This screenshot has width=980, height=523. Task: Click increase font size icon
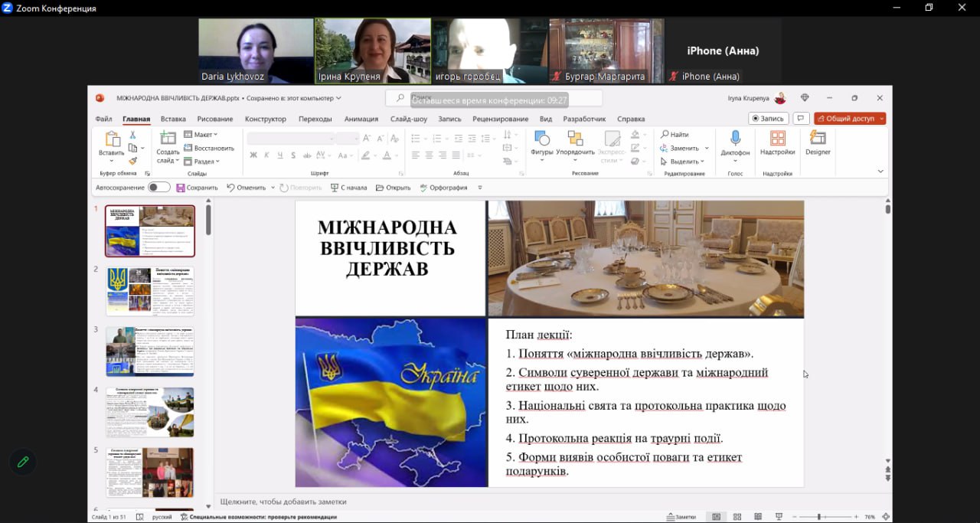(367, 139)
